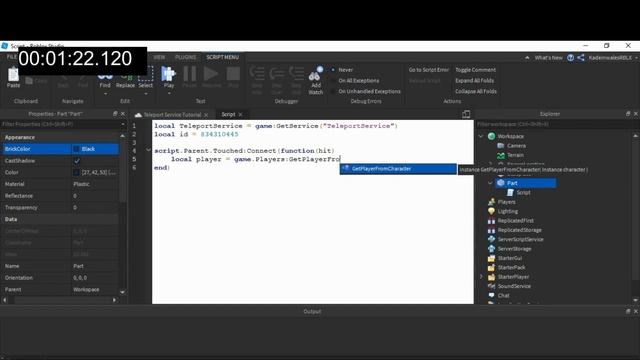Open What's New
This screenshot has height=360, width=640.
(548, 58)
